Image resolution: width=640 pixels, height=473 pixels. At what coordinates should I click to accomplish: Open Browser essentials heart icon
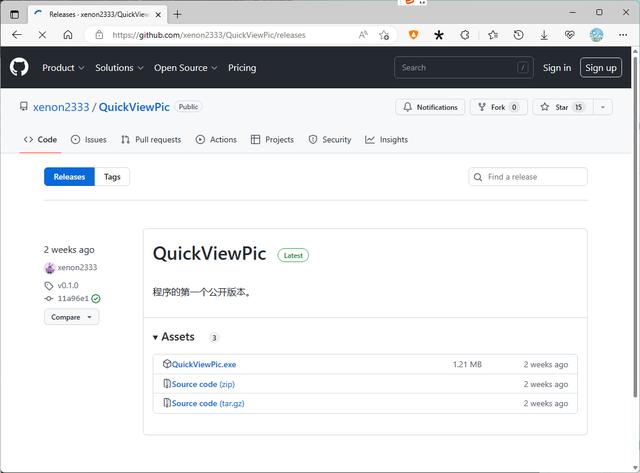[570, 35]
